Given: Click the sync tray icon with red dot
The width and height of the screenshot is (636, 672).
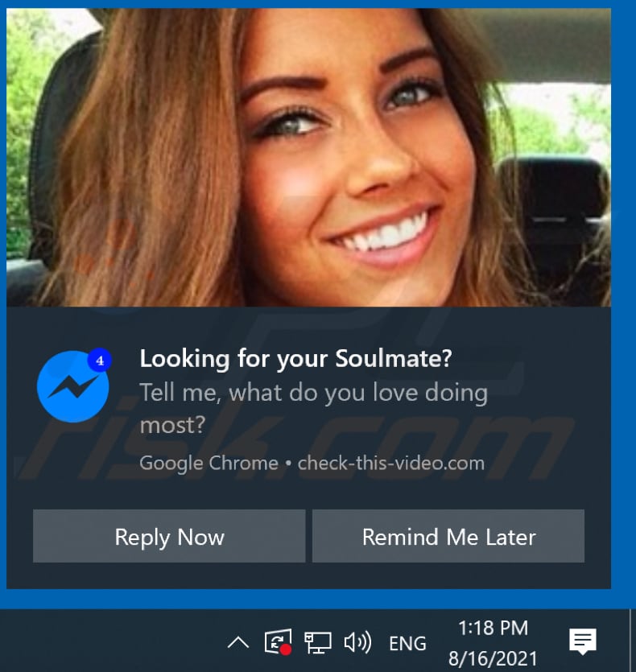Looking at the screenshot, I should [279, 642].
